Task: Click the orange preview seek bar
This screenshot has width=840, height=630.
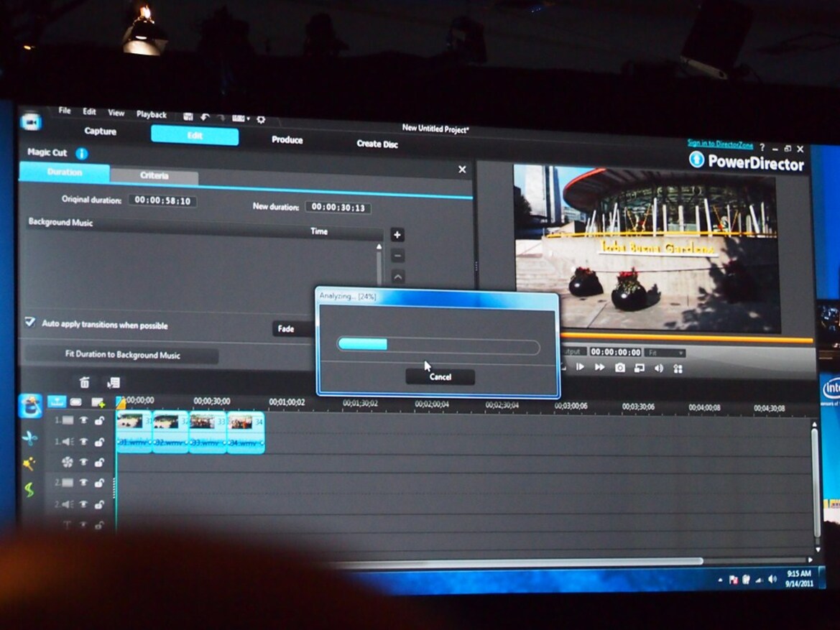Action: pyautogui.click(x=687, y=338)
